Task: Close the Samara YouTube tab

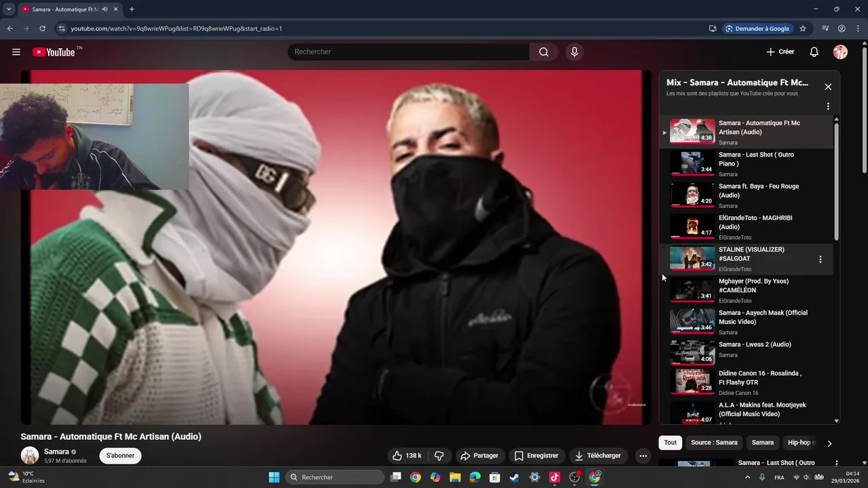Action: [x=116, y=9]
